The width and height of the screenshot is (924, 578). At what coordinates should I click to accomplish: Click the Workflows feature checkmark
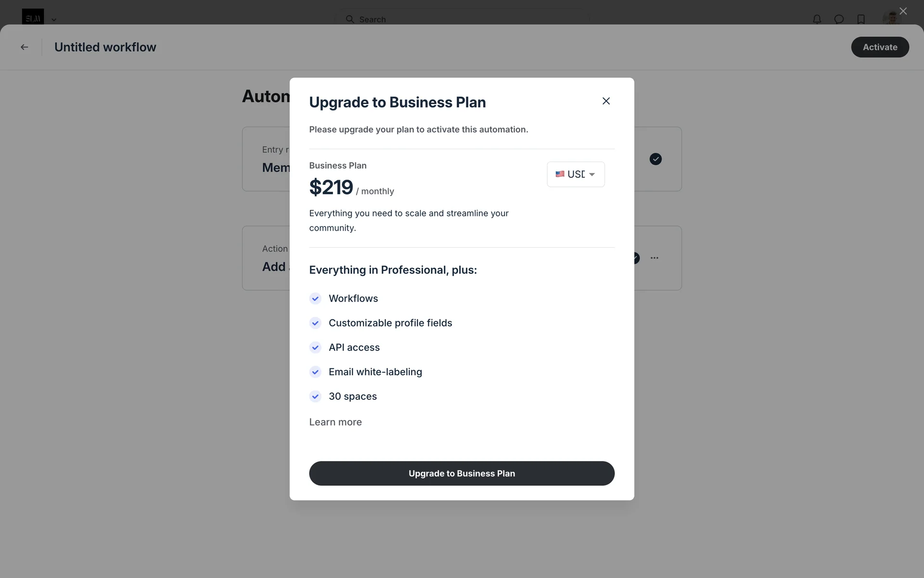coord(315,299)
